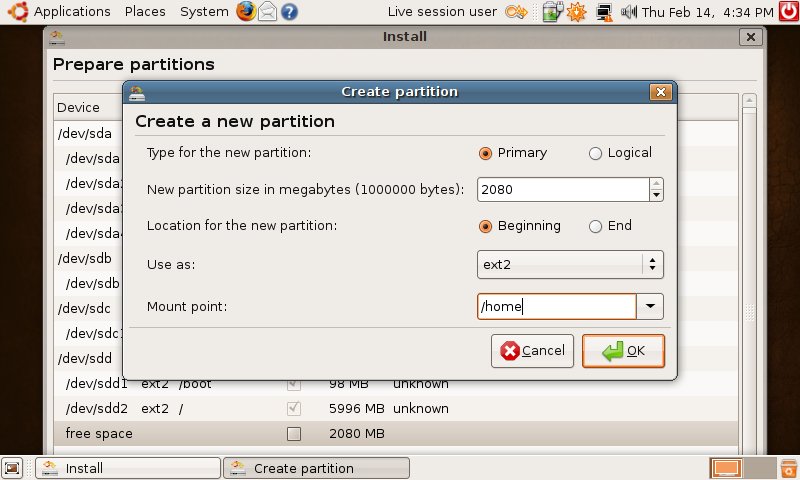
Task: Open the volume speaker icon
Action: (x=629, y=11)
